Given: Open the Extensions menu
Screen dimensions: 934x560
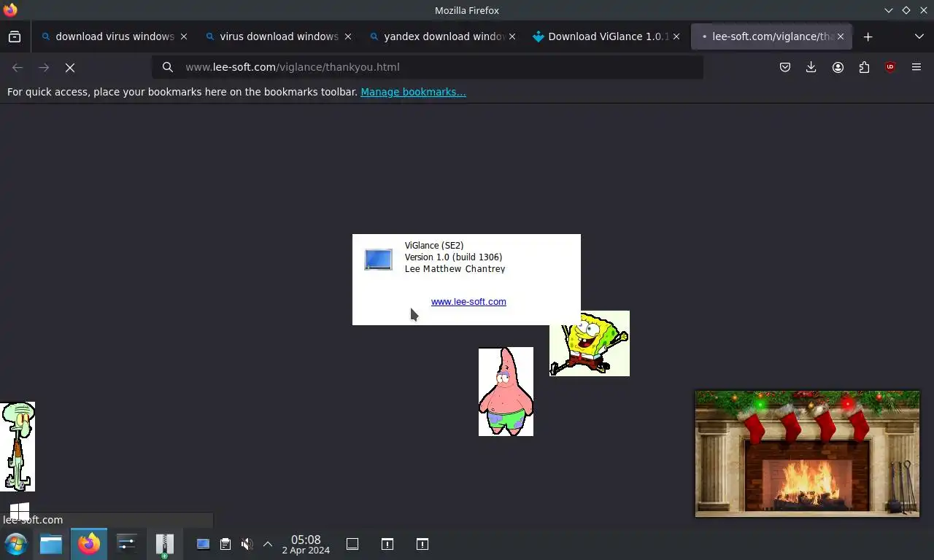Looking at the screenshot, I should pos(864,67).
